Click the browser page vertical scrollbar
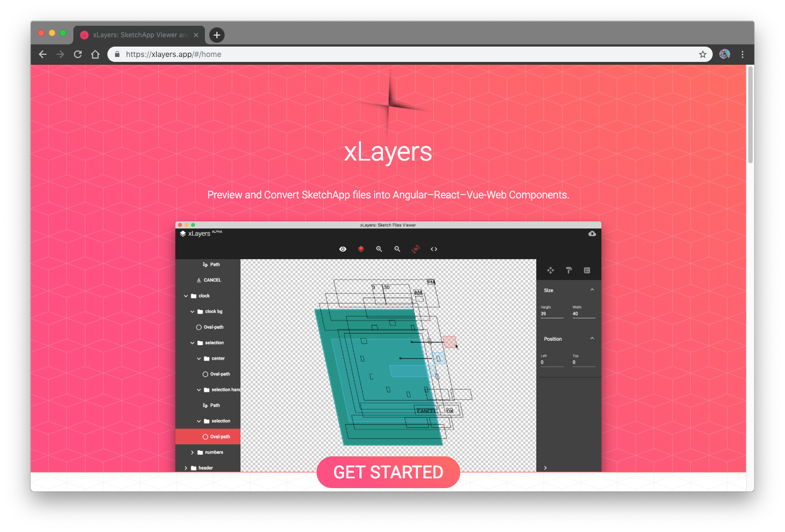 point(750,115)
